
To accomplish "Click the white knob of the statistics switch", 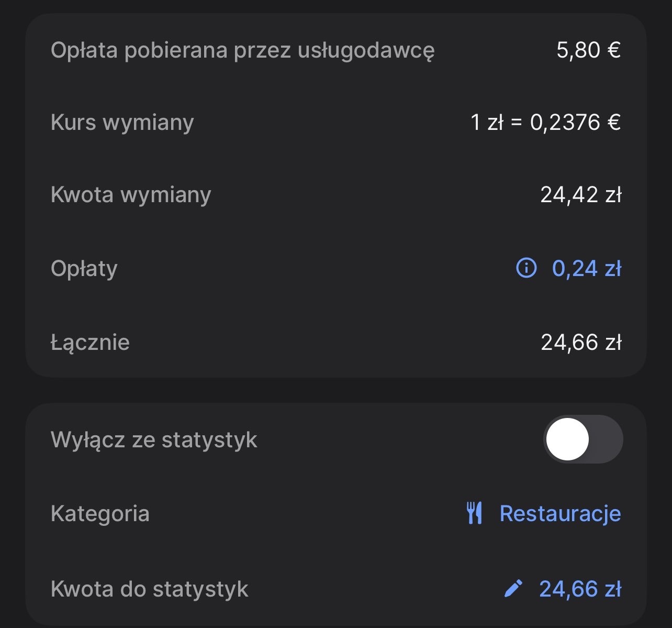I will 567,439.
